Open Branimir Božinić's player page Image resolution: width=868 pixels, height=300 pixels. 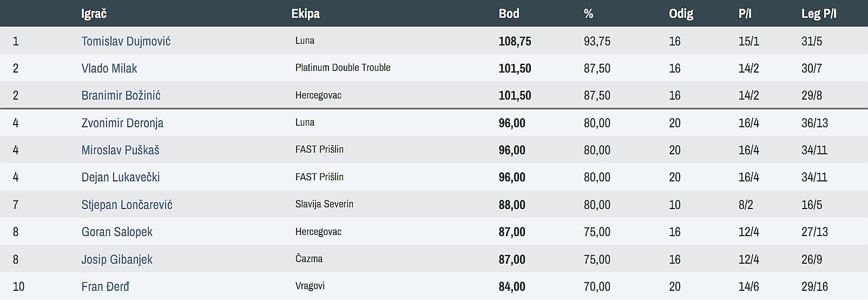tap(121, 95)
